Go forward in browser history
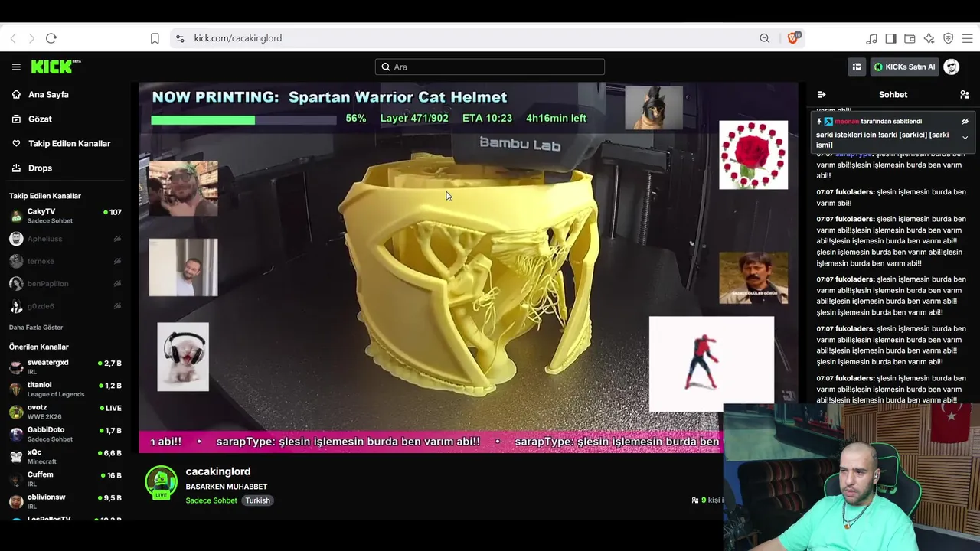Viewport: 980px width, 551px height. [31, 38]
